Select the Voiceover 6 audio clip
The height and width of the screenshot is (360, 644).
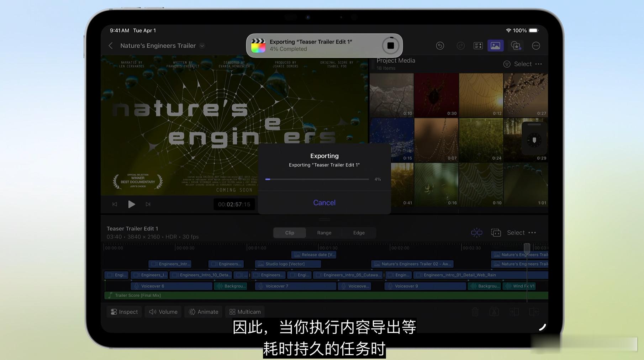[171, 286]
